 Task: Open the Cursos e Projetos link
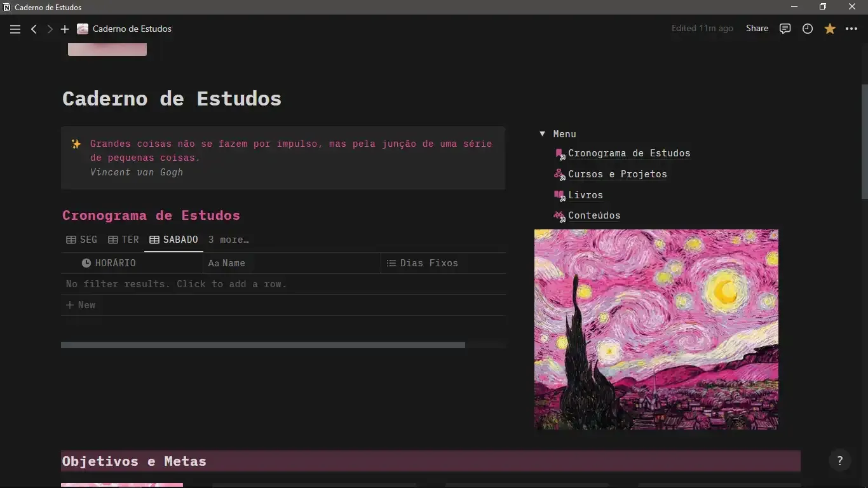tap(618, 174)
